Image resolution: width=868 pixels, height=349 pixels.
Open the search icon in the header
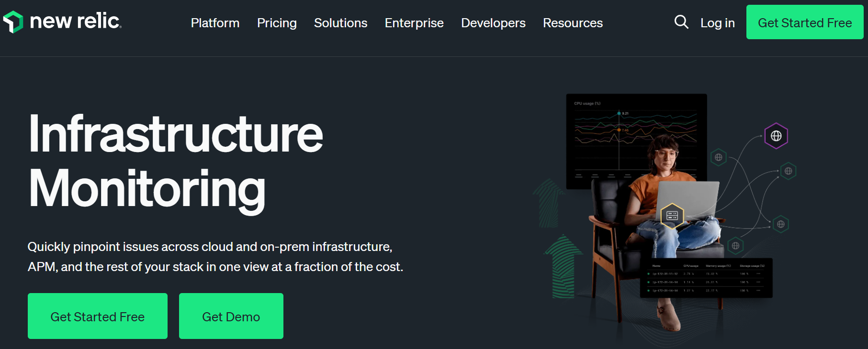coord(681,22)
